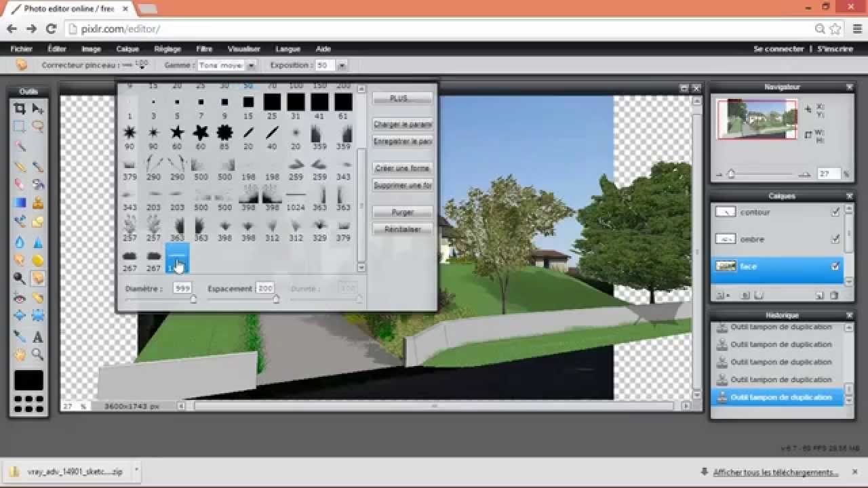Select the Move tool

click(38, 108)
